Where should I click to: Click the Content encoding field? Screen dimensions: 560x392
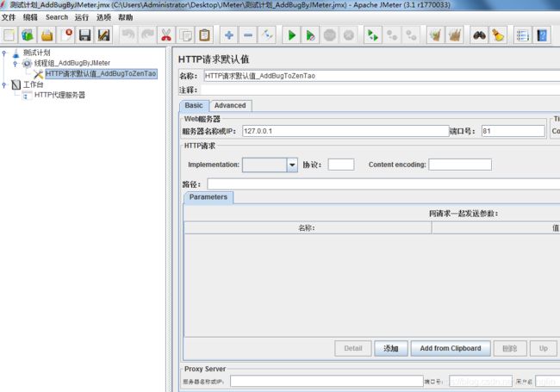[460, 165]
